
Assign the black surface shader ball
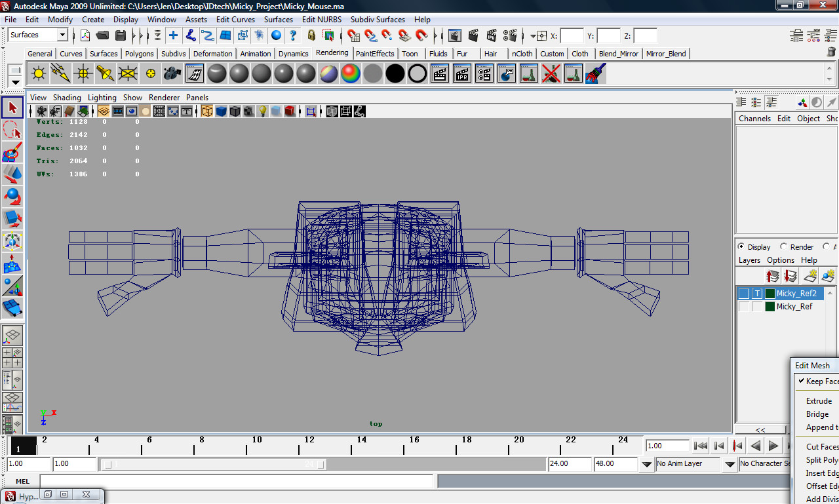tap(395, 73)
